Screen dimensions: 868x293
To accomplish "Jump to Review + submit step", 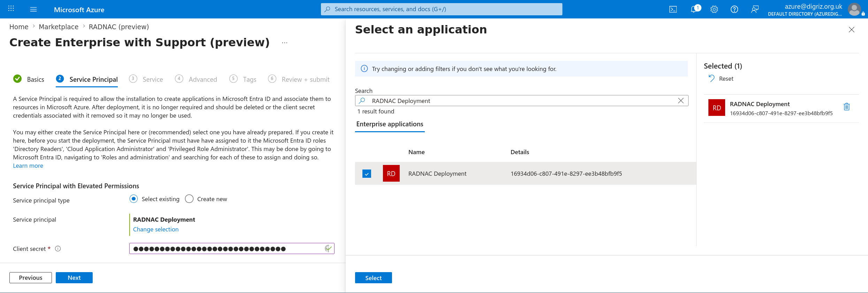I will [x=299, y=79].
